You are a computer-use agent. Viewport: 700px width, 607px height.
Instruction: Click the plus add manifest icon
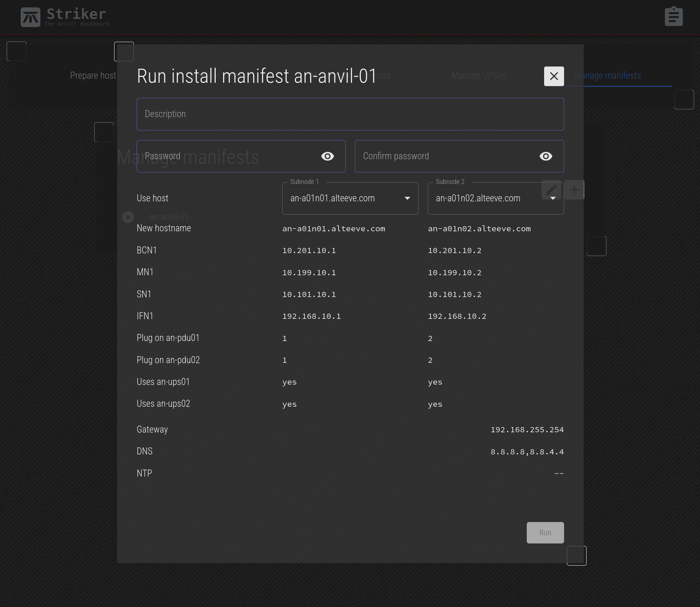point(574,190)
